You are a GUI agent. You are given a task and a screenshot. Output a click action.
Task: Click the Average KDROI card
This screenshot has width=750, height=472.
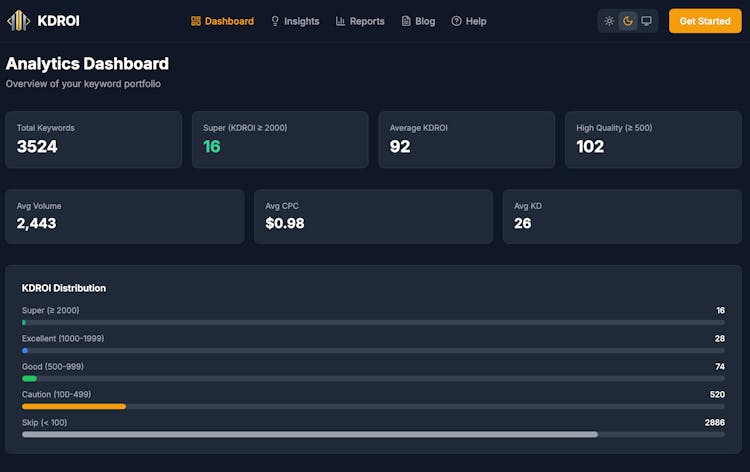click(x=467, y=139)
